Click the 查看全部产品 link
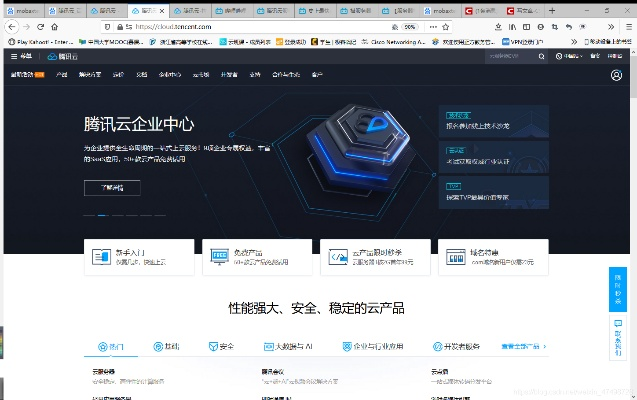Viewport: 637px width, 400px height. click(x=524, y=346)
